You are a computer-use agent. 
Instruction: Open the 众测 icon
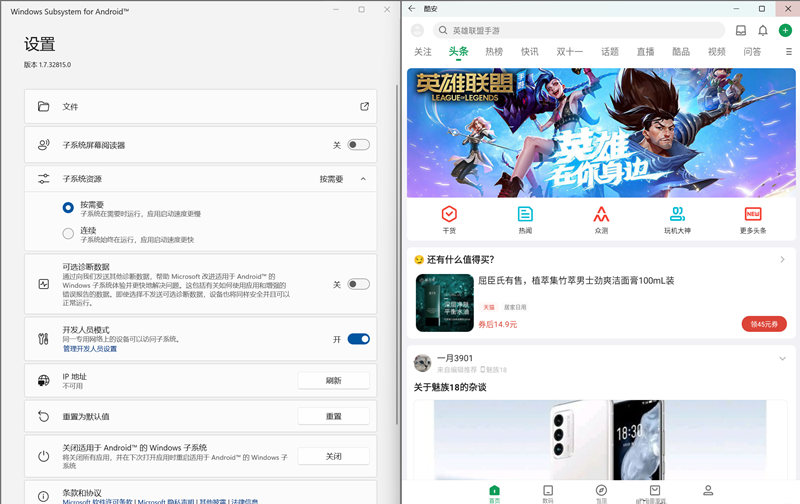coord(601,215)
